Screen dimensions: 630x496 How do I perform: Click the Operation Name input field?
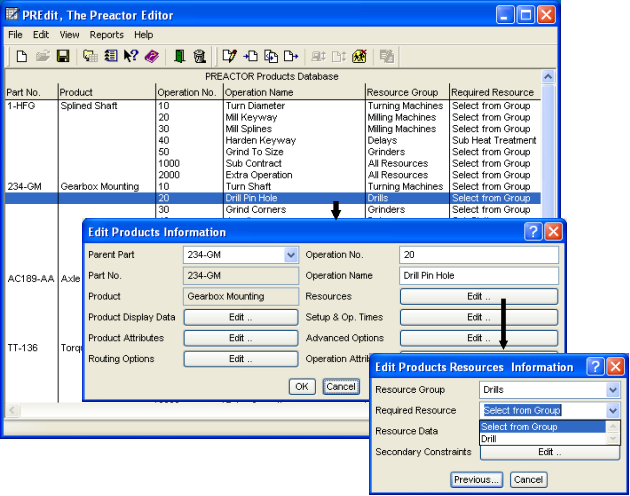click(479, 275)
